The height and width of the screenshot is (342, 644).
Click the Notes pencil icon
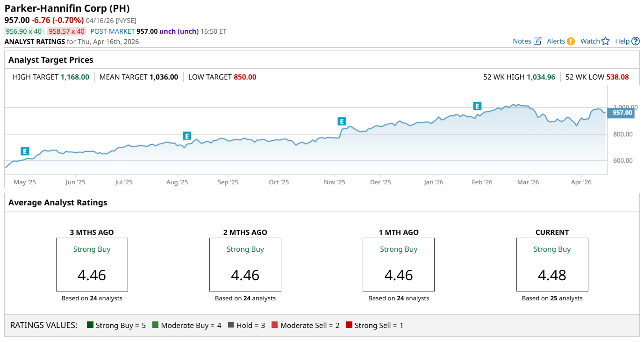click(x=537, y=41)
